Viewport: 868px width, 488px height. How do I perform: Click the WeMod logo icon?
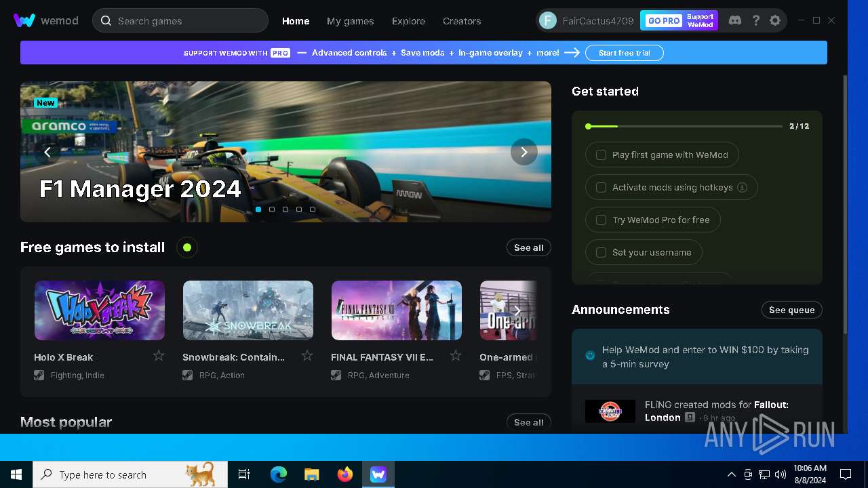pyautogui.click(x=24, y=20)
